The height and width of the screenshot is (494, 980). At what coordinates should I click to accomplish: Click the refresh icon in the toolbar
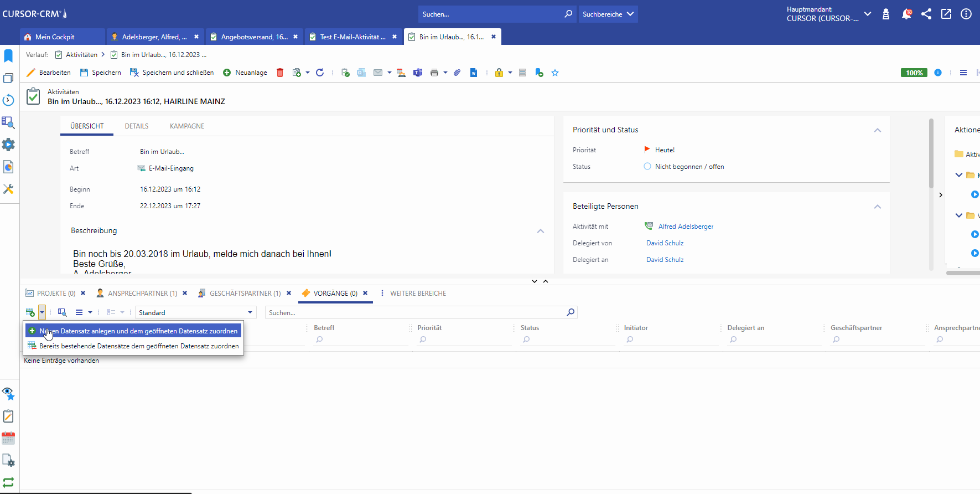(x=320, y=73)
